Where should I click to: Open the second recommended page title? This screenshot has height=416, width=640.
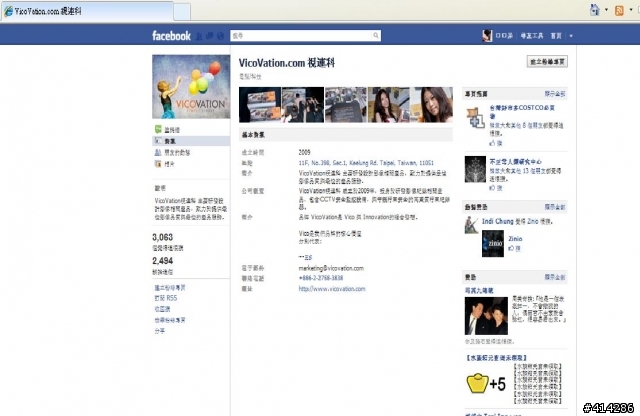(x=516, y=162)
